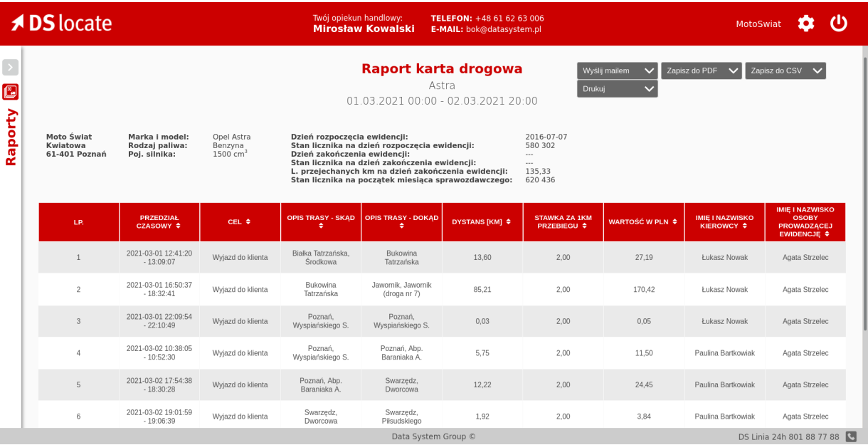This screenshot has height=445, width=868.
Task: Click destination cell Swarzędz, Piłsudskiego
Action: 401,417
